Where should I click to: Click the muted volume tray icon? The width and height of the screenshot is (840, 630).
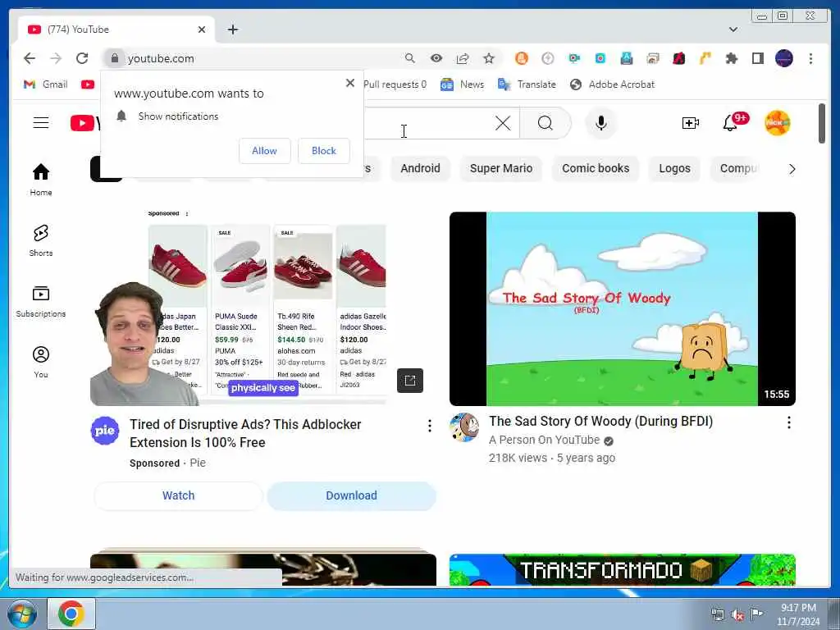click(x=737, y=615)
